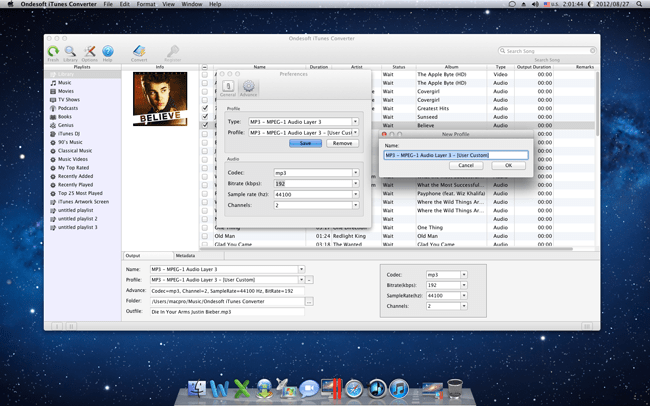This screenshot has height=406, width=650.
Task: Switch to General icon in Preferences
Action: coord(228,88)
